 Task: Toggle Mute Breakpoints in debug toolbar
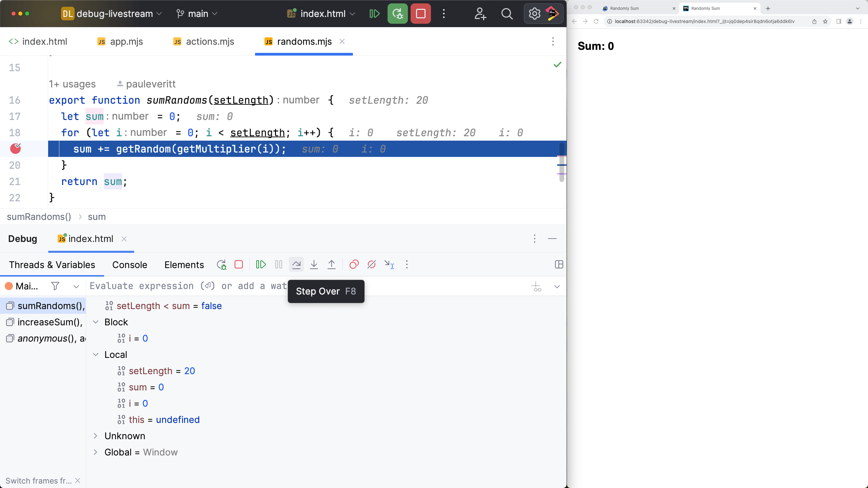tap(372, 264)
